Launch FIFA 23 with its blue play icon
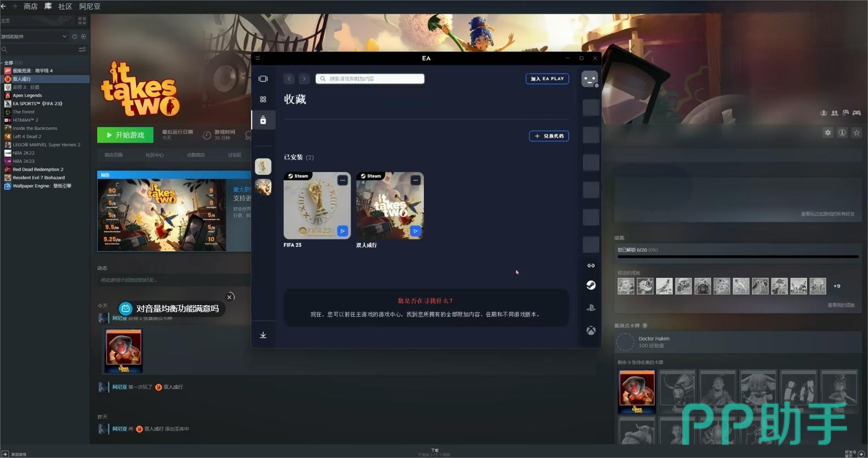 click(343, 231)
